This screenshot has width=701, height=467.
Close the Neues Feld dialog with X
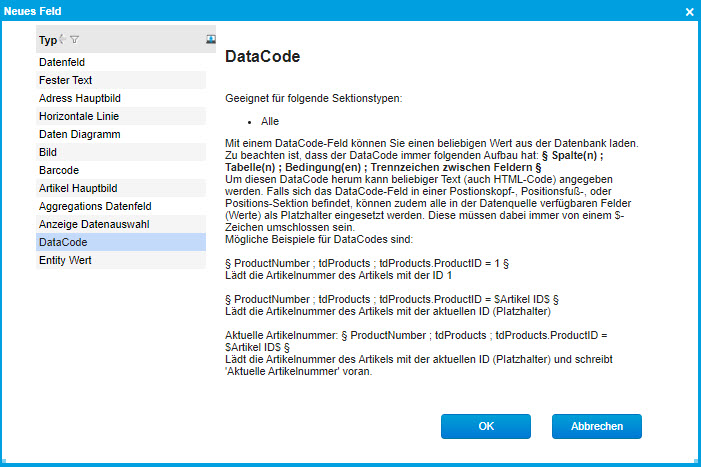pyautogui.click(x=689, y=10)
